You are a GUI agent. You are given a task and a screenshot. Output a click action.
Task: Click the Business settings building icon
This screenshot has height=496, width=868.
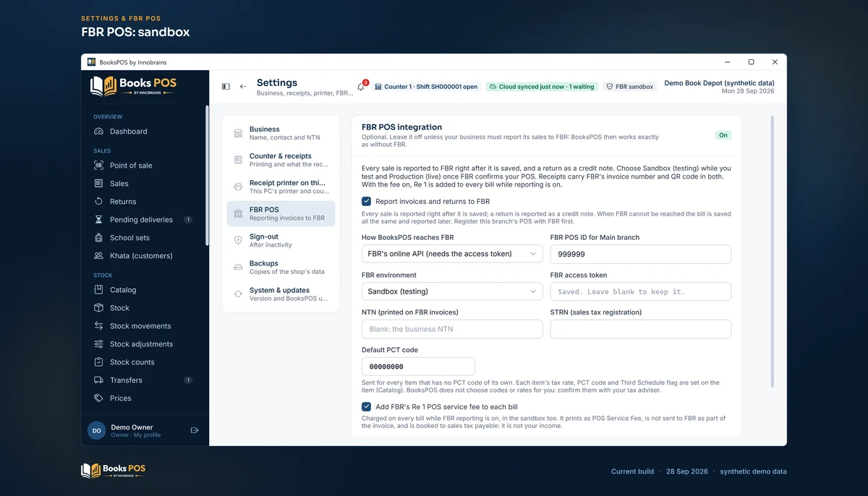click(238, 134)
